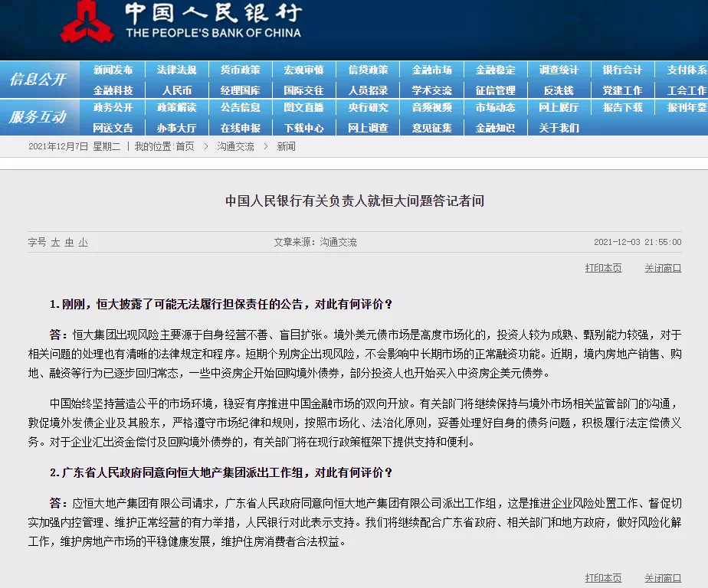The image size is (708, 588).
Task: Visit 网上调查 page
Action: 368,128
